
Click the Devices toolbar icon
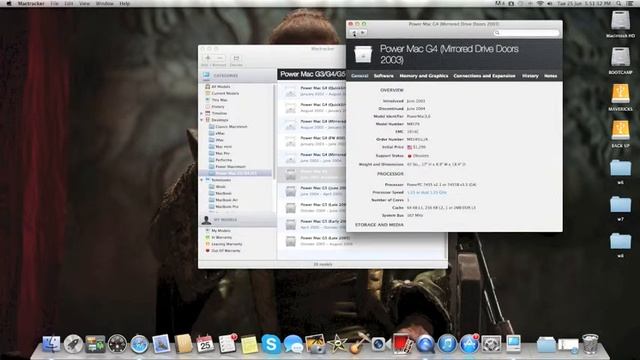[236, 58]
